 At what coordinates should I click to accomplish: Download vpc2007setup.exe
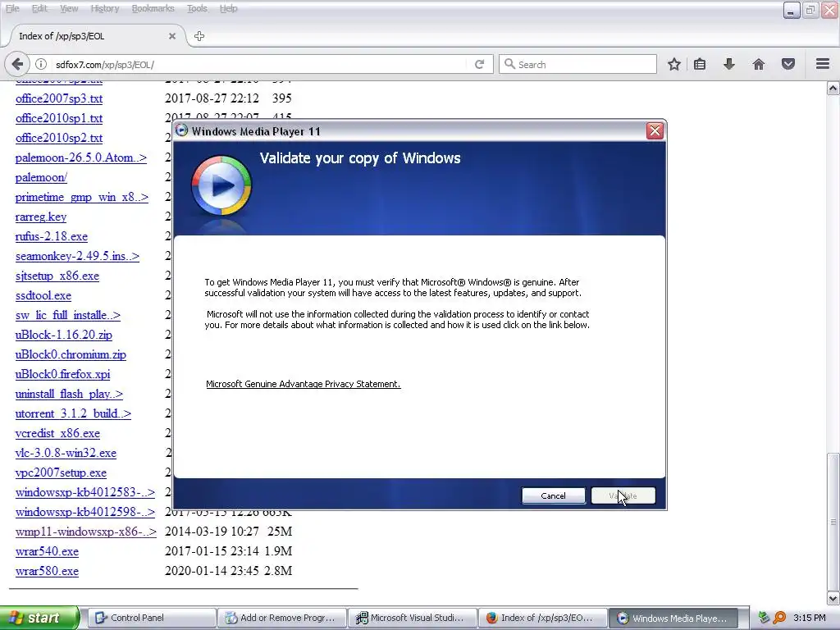[61, 473]
